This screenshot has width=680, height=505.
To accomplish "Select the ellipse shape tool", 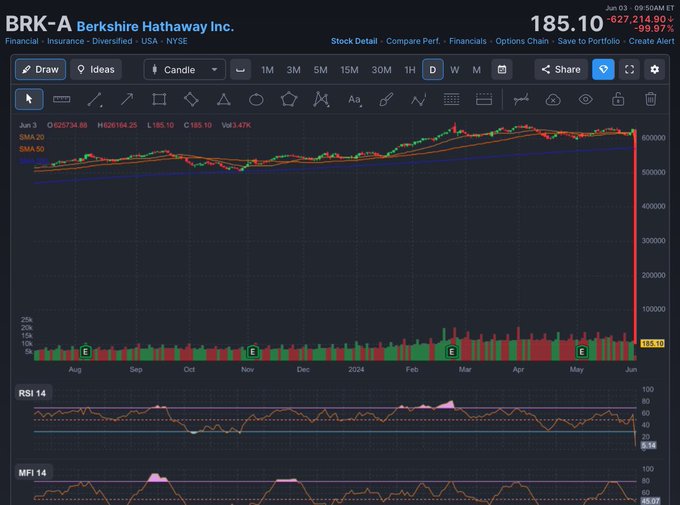I will pos(256,100).
